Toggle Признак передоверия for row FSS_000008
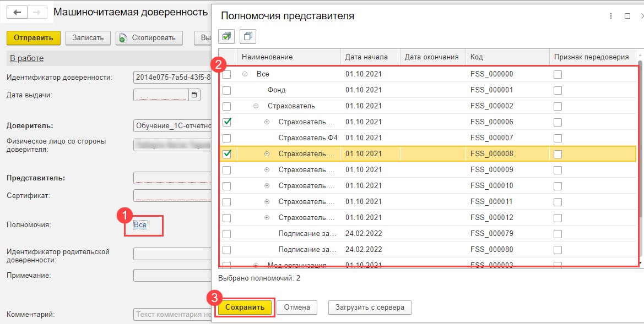This screenshot has width=644, height=324. pyautogui.click(x=558, y=154)
